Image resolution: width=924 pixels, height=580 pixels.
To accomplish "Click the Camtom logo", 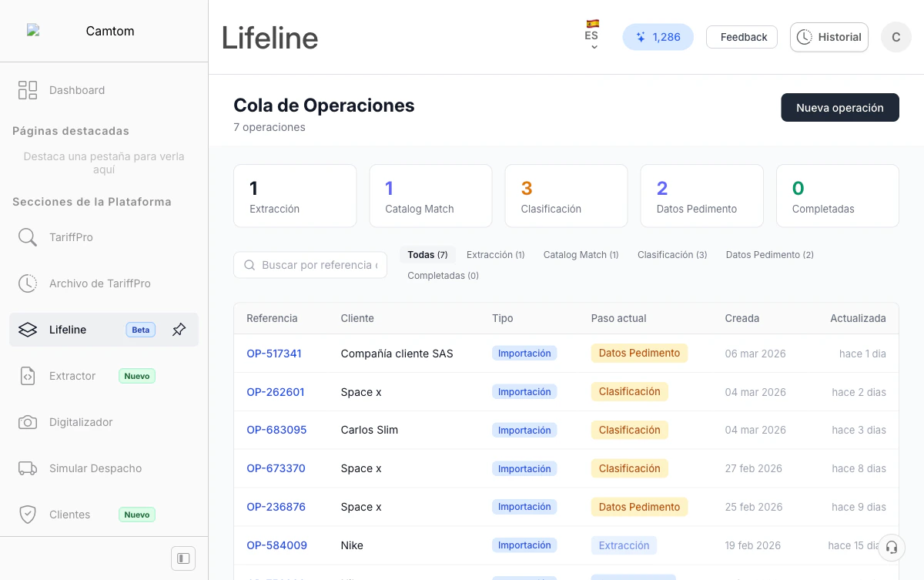I will [x=90, y=31].
